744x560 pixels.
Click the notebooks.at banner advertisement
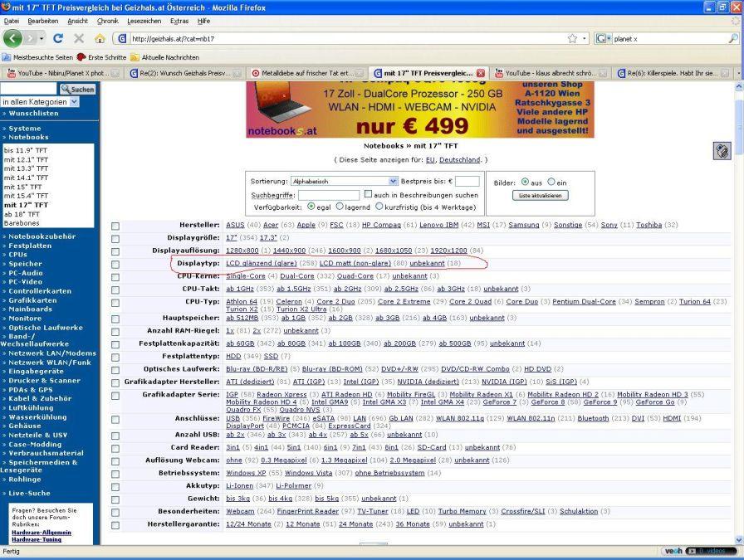tap(420, 110)
